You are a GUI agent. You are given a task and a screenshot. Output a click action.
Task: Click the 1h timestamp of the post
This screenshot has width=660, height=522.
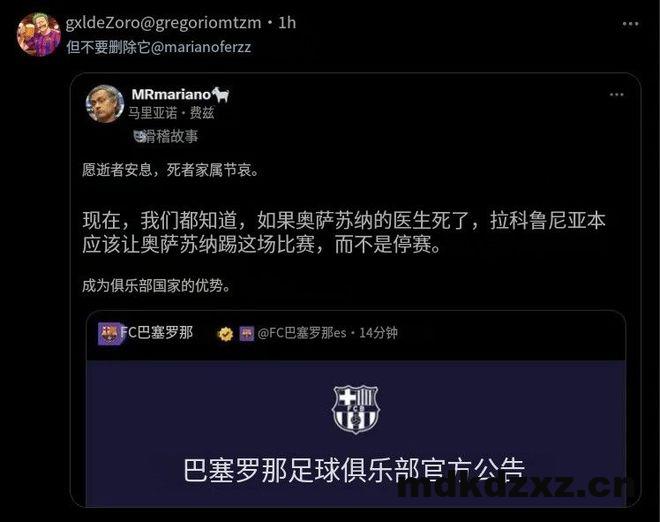[x=287, y=23]
